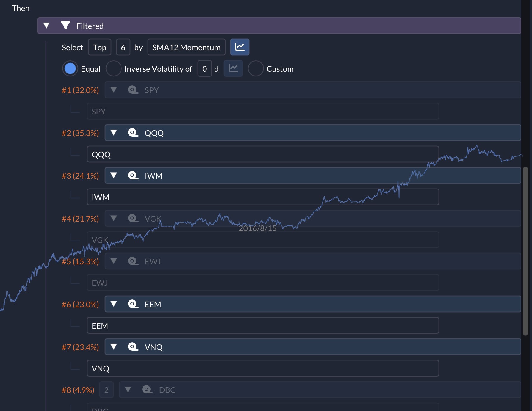
Task: Click the DBC group asset icon
Action: pyautogui.click(x=147, y=390)
